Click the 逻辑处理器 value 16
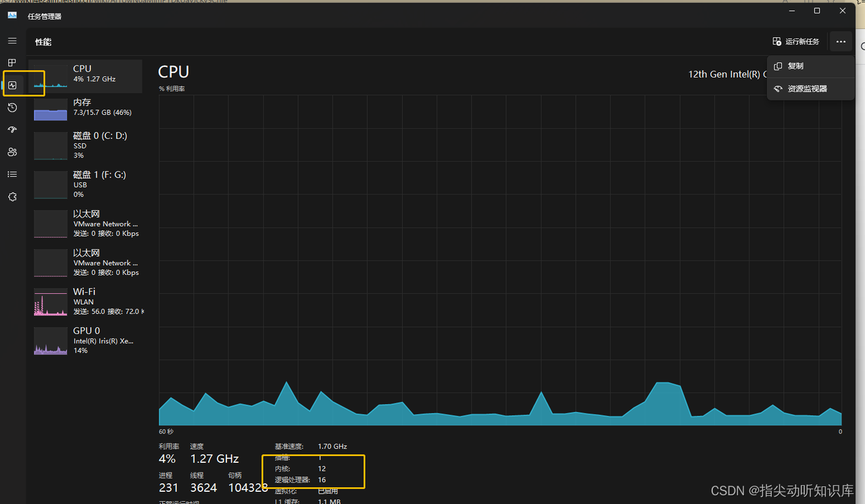 pos(322,480)
